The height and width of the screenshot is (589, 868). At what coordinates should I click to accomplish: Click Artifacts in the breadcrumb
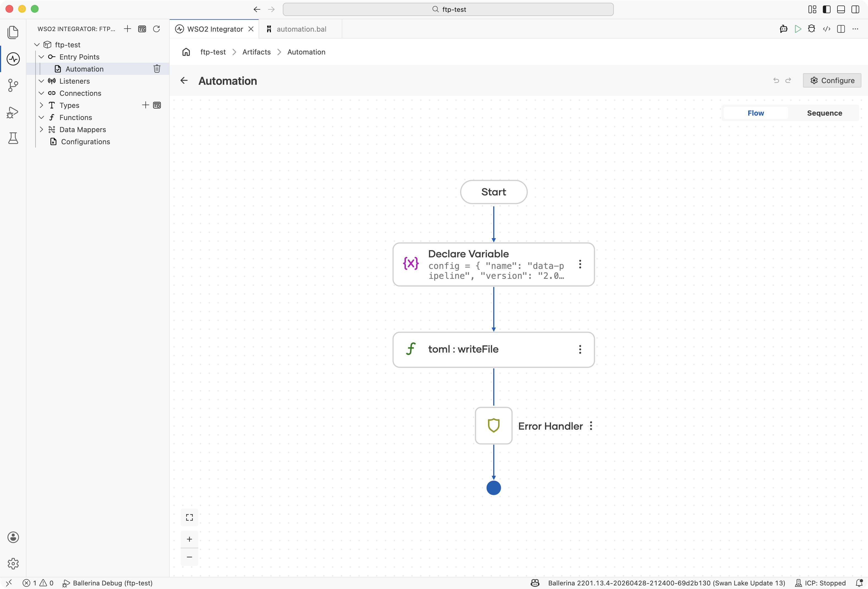[x=256, y=52]
